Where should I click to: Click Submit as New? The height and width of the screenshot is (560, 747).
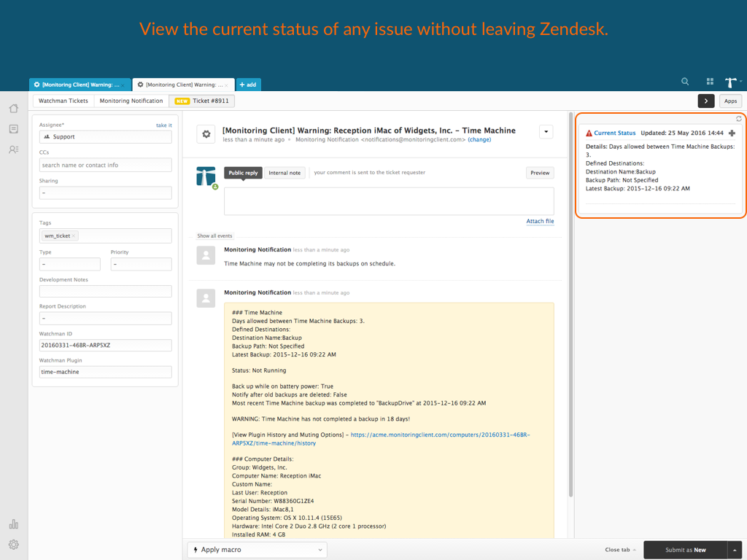pos(685,550)
